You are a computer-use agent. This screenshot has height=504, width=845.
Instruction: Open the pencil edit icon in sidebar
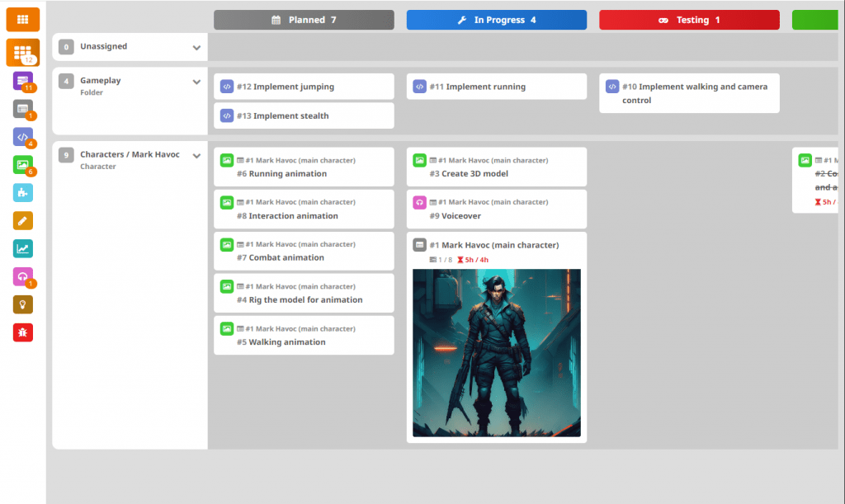click(x=22, y=220)
